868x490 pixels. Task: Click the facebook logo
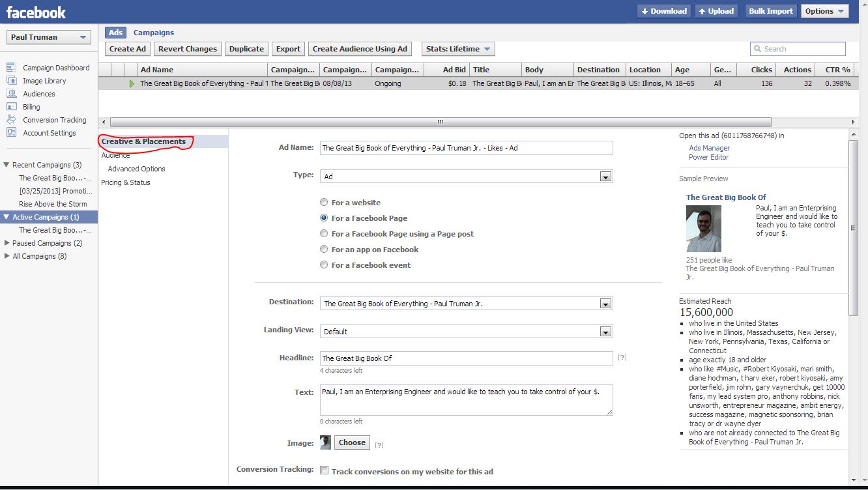pyautogui.click(x=36, y=12)
